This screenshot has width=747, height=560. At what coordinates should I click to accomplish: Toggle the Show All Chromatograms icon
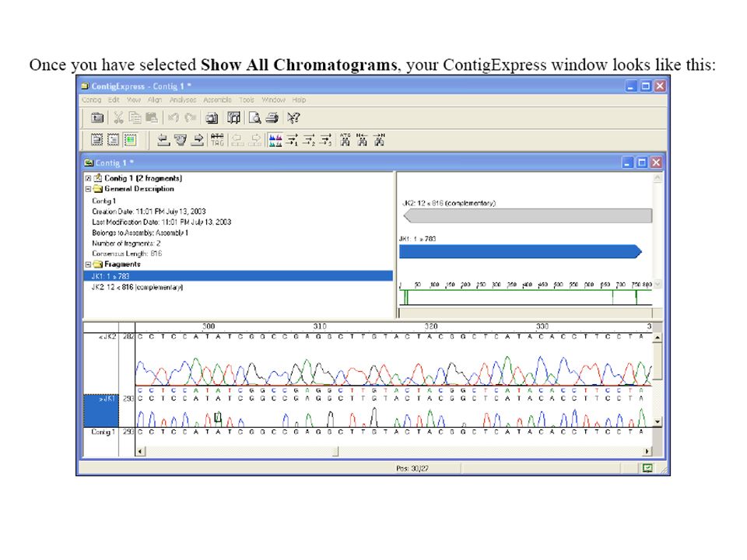coord(275,140)
